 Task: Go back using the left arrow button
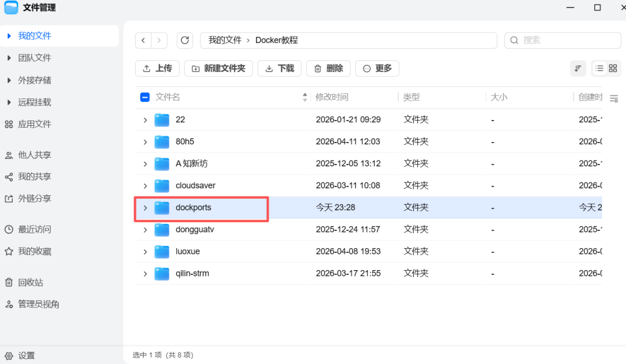pyautogui.click(x=143, y=40)
